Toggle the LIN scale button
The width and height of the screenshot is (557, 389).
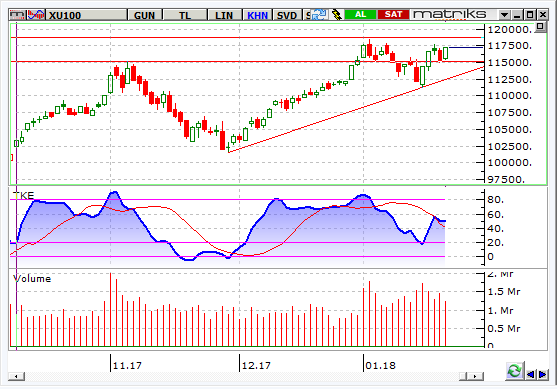point(224,15)
